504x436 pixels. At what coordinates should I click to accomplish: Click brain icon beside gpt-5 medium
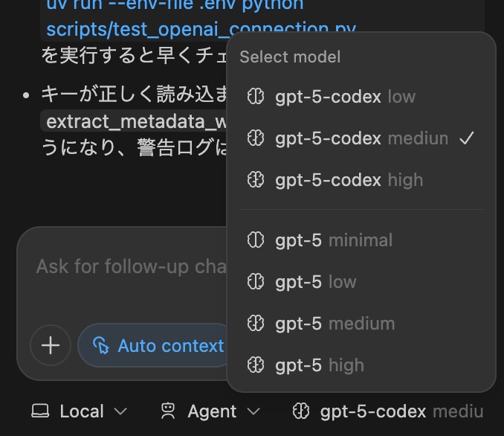tap(256, 324)
